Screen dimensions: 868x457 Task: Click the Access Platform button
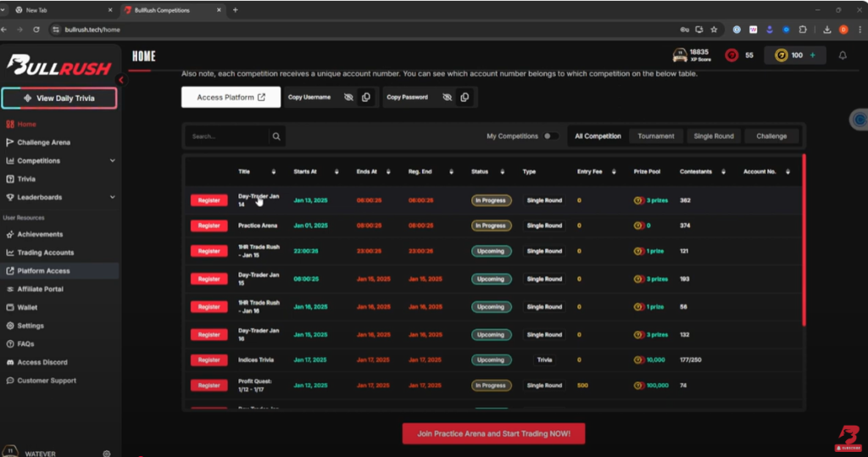(x=231, y=97)
